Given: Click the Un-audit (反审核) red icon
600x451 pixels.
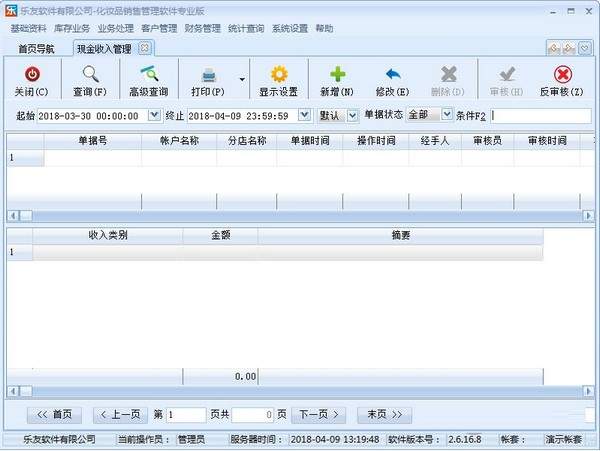Looking at the screenshot, I should click(x=562, y=75).
